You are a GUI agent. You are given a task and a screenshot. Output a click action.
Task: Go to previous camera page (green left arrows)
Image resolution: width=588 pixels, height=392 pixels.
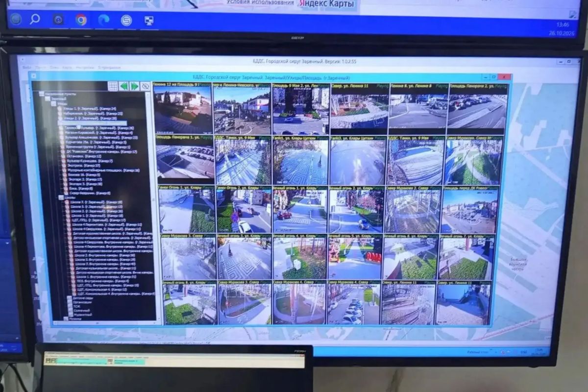click(123, 86)
